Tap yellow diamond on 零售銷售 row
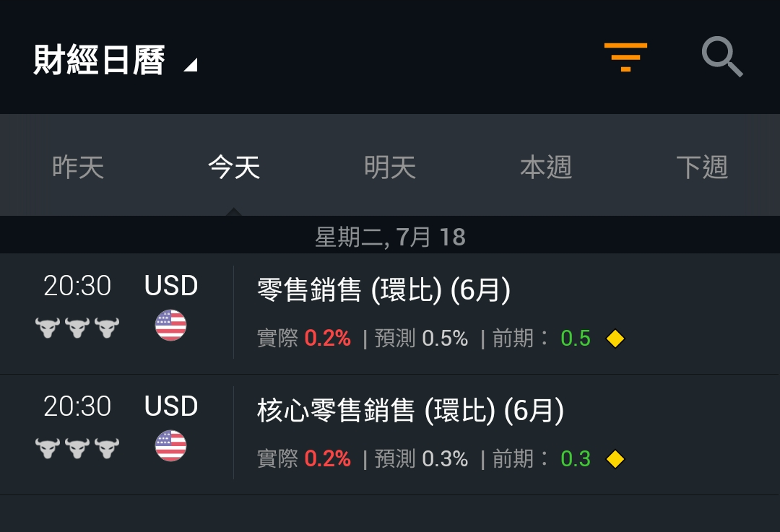780x532 pixels. point(615,339)
